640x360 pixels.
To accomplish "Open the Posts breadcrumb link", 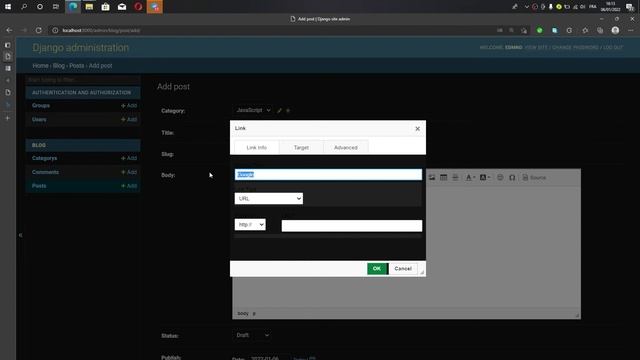I will (x=76, y=66).
